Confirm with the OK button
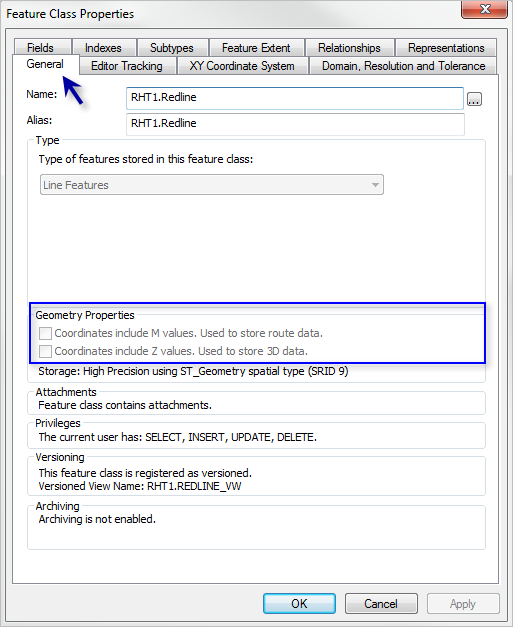Screen dimensions: 513x627 (299, 603)
